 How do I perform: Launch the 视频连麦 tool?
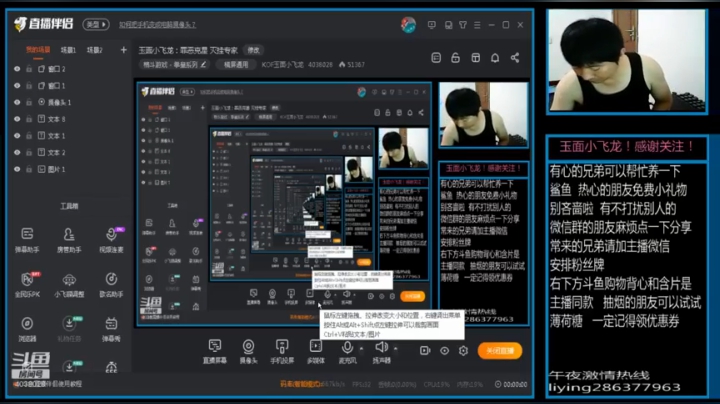click(111, 240)
